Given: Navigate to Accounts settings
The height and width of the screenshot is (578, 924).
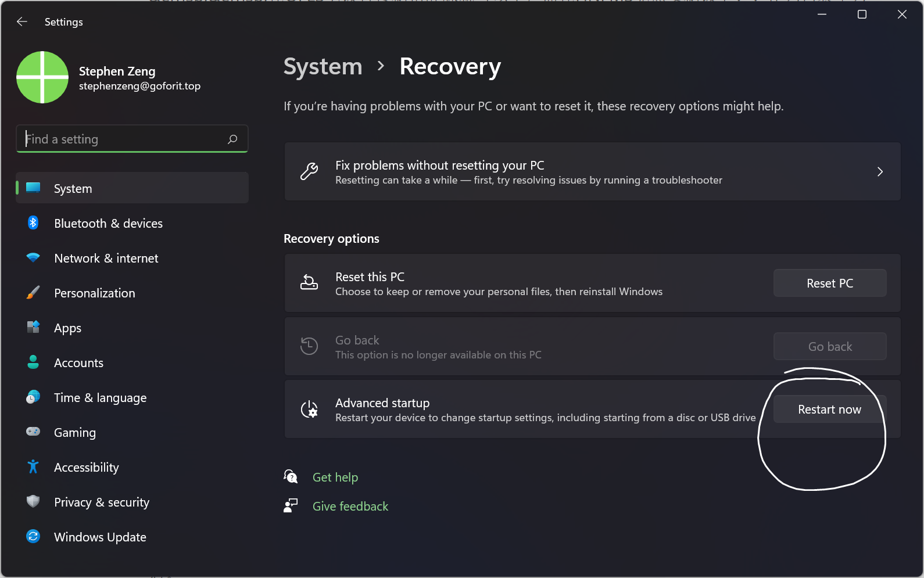Looking at the screenshot, I should [132, 362].
